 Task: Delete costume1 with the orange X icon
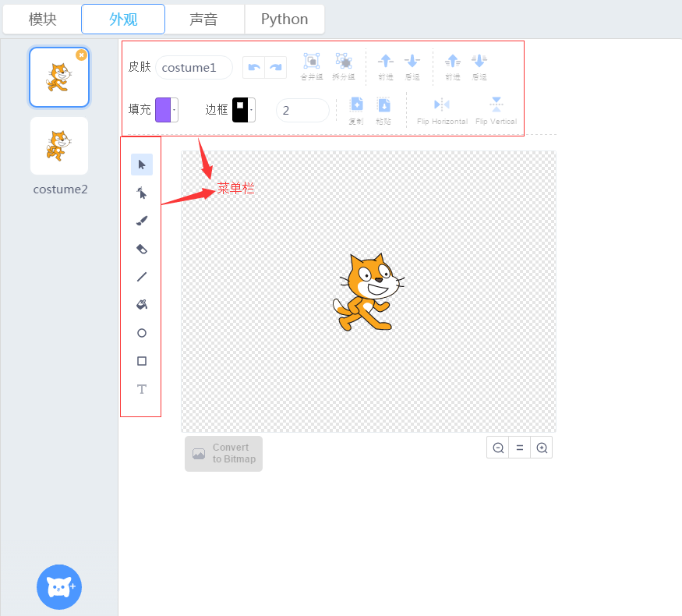tap(81, 55)
